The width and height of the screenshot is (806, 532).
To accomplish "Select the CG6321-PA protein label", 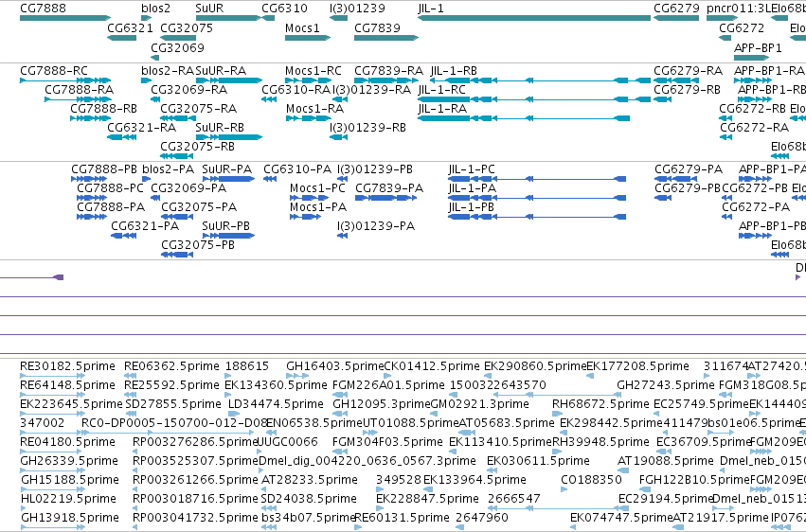I will 145,226.
